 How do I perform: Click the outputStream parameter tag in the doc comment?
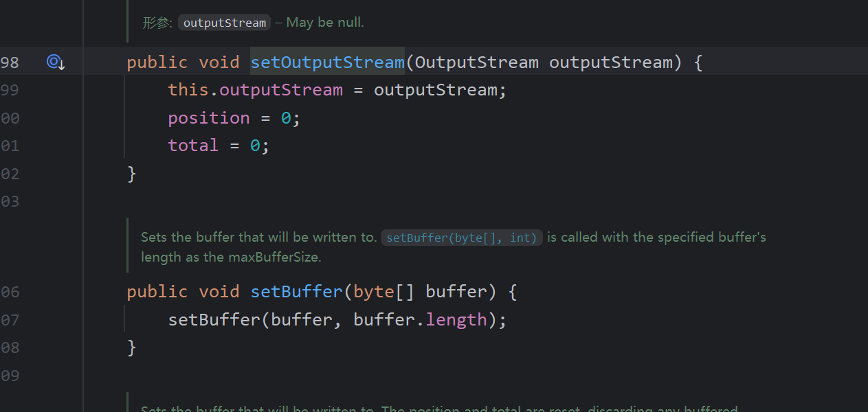pos(224,23)
